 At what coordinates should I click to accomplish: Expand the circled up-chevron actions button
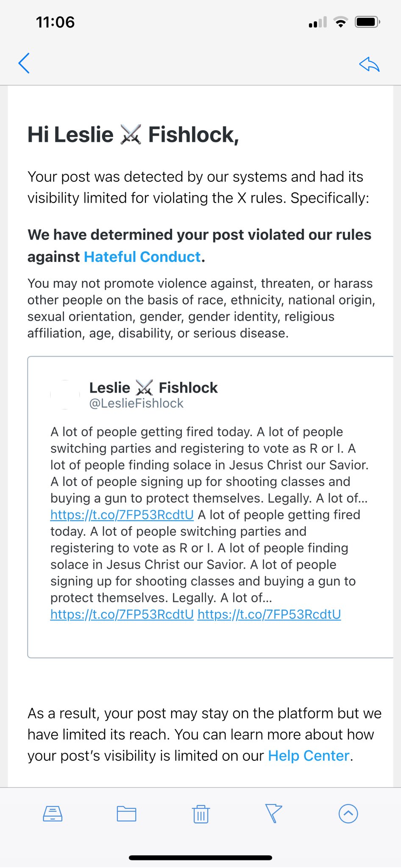coord(348,813)
